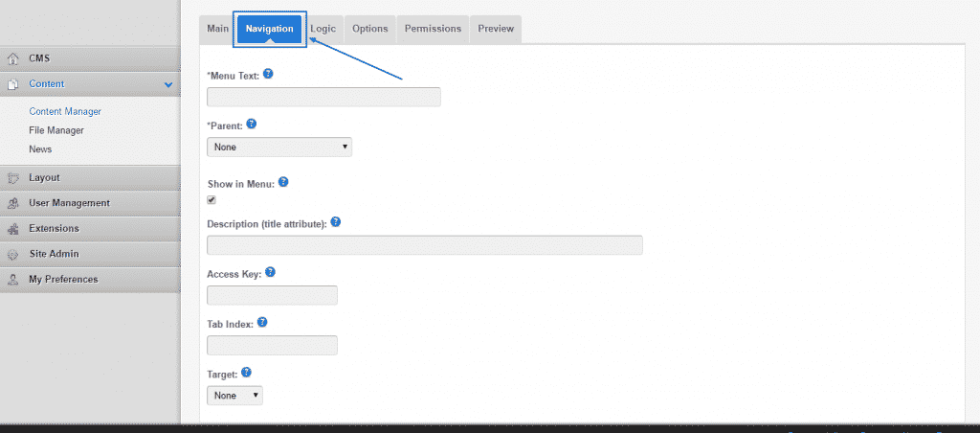Screen dimensions: 980x433
Task: Click the User Management people icon
Action: (x=12, y=203)
